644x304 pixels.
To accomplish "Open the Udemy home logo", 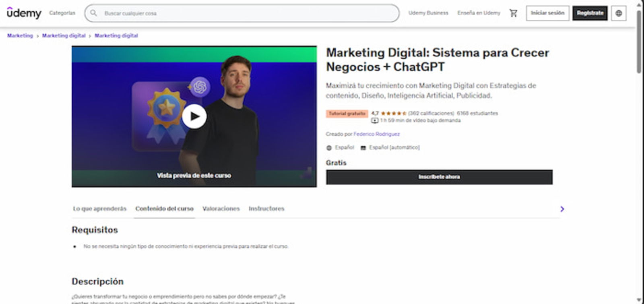I will pyautogui.click(x=24, y=13).
